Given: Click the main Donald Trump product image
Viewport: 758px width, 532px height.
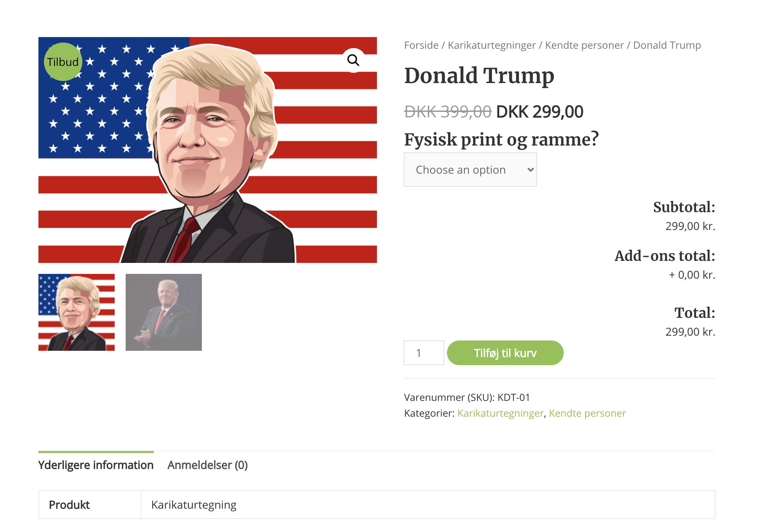Looking at the screenshot, I should click(208, 150).
